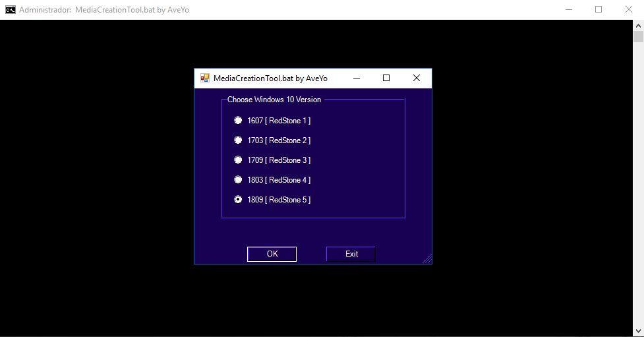
Task: Minimize the Administrador console window
Action: [569, 9]
